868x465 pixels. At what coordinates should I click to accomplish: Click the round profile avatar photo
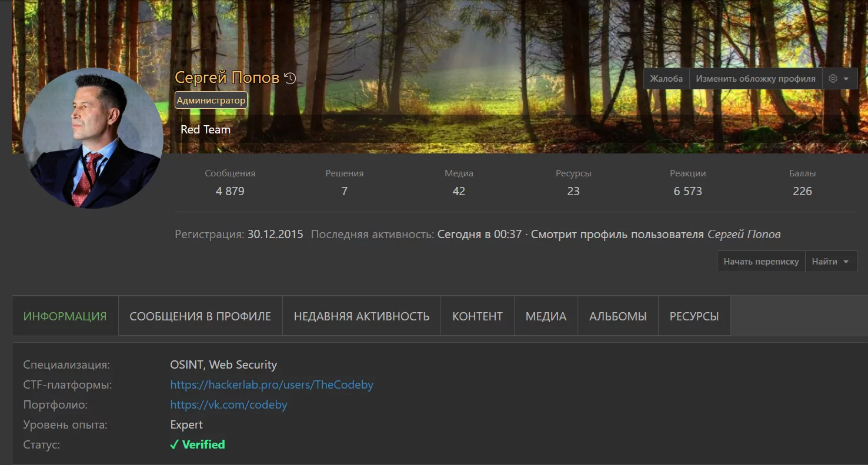coord(93,139)
